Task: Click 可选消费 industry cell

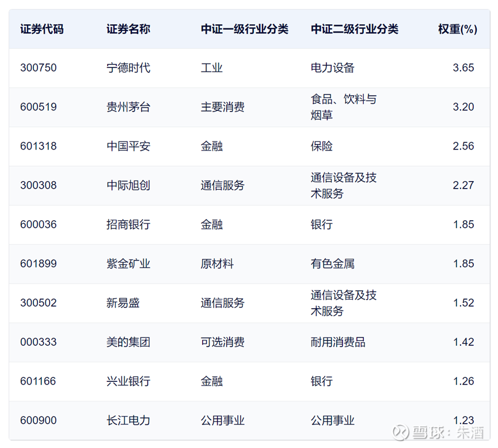Action: (x=223, y=342)
